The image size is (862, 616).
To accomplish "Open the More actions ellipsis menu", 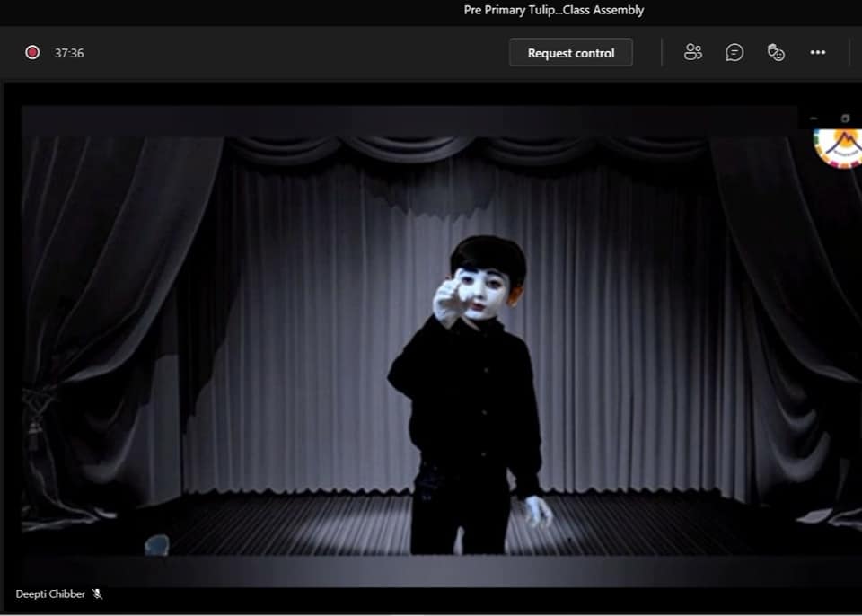I will coord(817,52).
